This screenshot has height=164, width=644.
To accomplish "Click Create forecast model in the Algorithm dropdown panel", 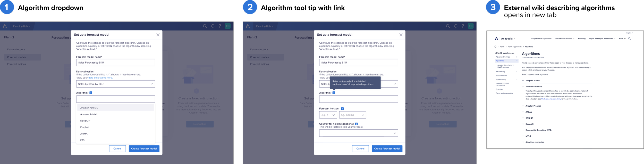I will 144,149.
